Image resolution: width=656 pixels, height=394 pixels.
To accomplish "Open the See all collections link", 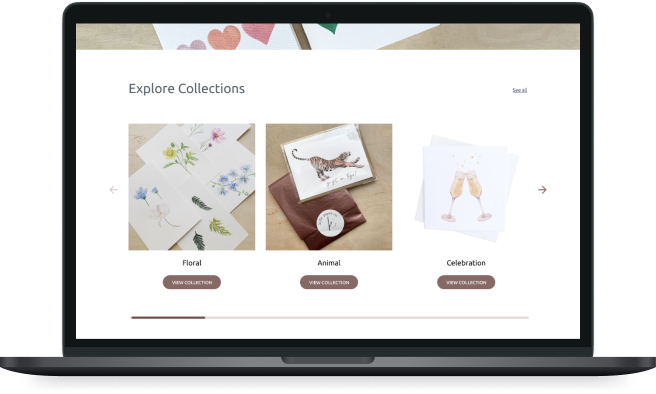I will [520, 90].
